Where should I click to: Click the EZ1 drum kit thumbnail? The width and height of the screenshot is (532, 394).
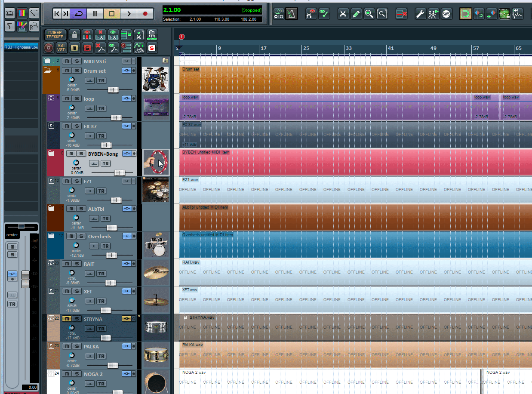click(x=155, y=190)
